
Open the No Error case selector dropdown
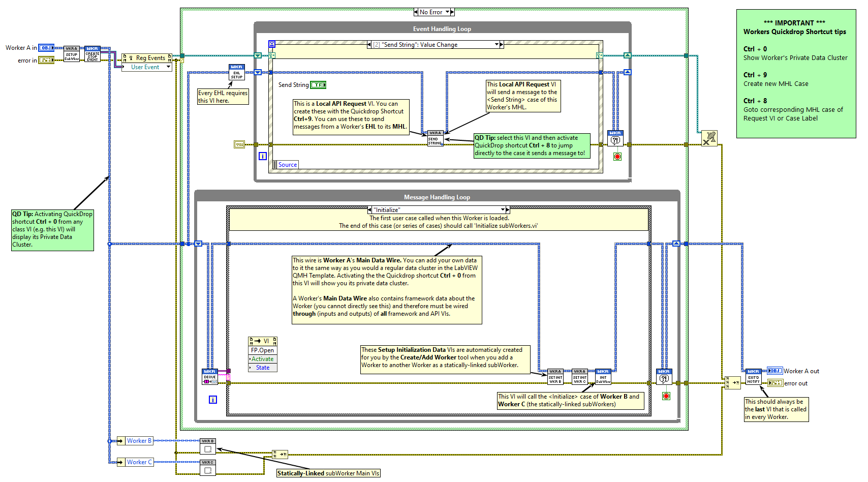(448, 12)
